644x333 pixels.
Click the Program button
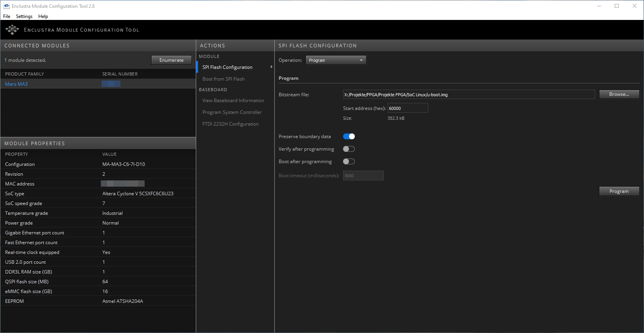pyautogui.click(x=619, y=191)
